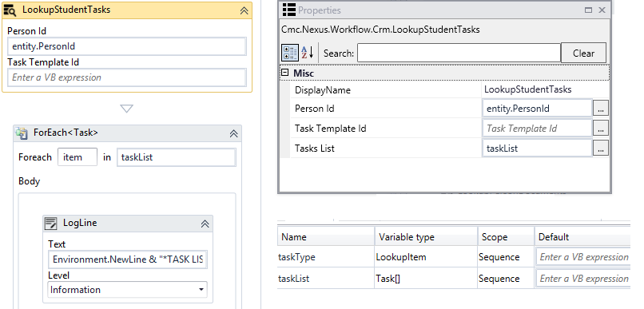Sort variables by Name column

pyautogui.click(x=326, y=237)
